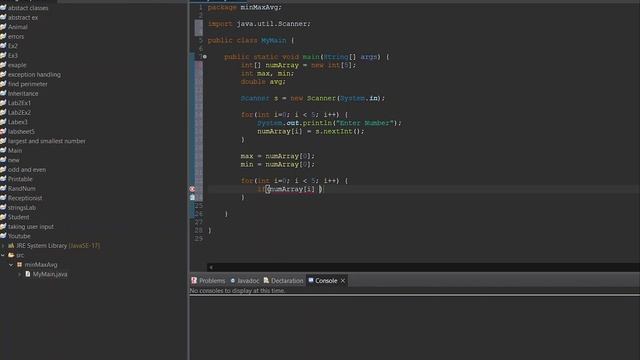Image resolution: width=640 pixels, height=360 pixels.
Task: Click 'No consoles to display' message
Action: click(x=238, y=291)
